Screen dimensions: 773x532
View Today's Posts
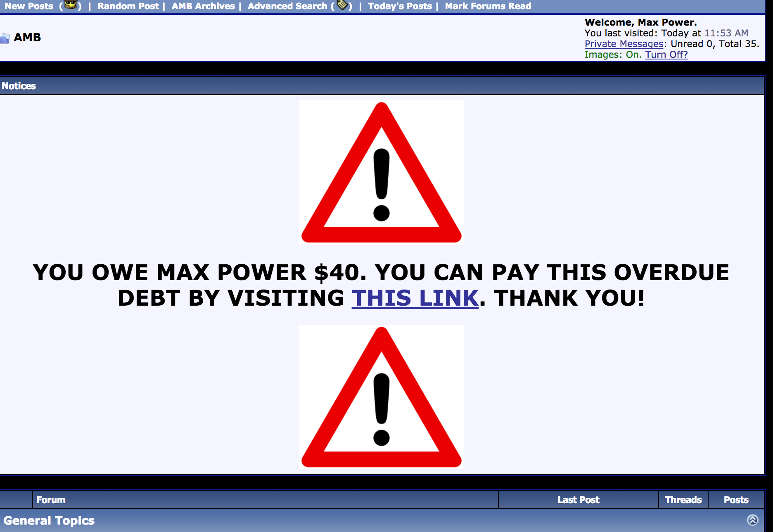click(400, 6)
